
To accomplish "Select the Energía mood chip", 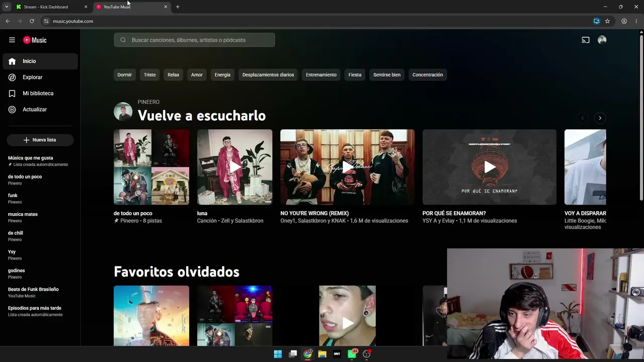I will (x=222, y=75).
